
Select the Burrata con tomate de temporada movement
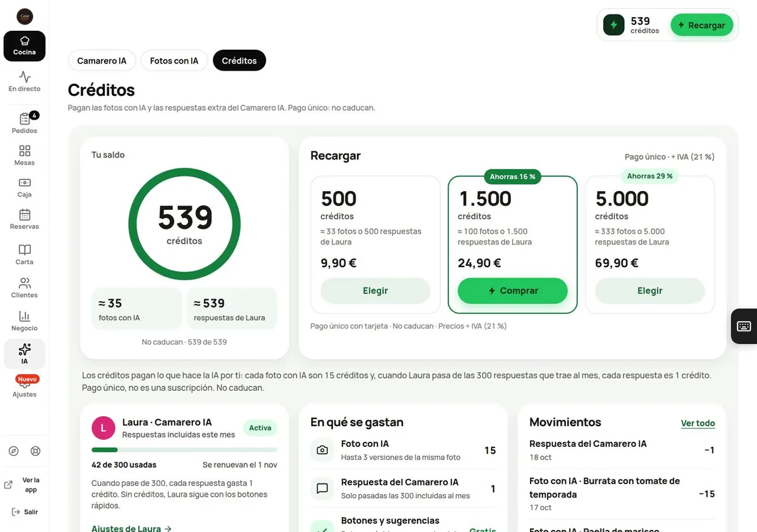tap(622, 494)
